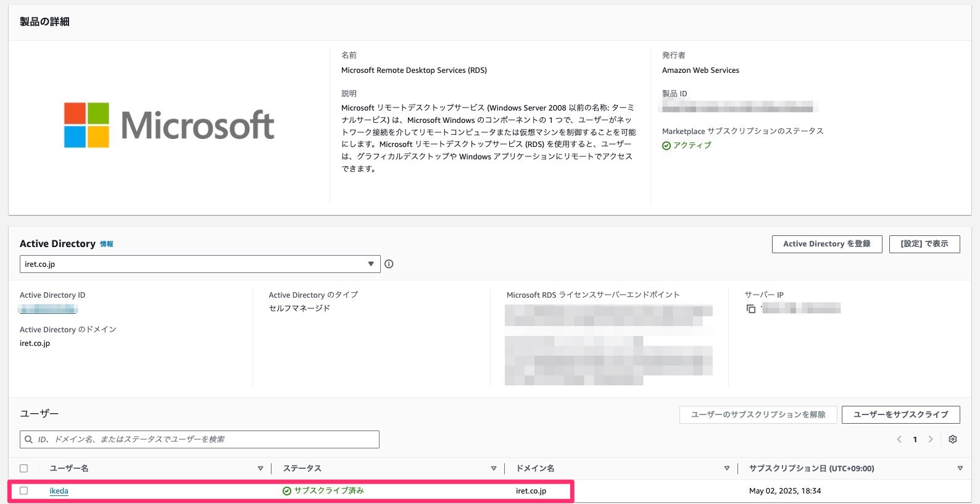The height and width of the screenshot is (504, 980).
Task: Click the iret.co.jp domain cell in user row
Action: pos(531,491)
